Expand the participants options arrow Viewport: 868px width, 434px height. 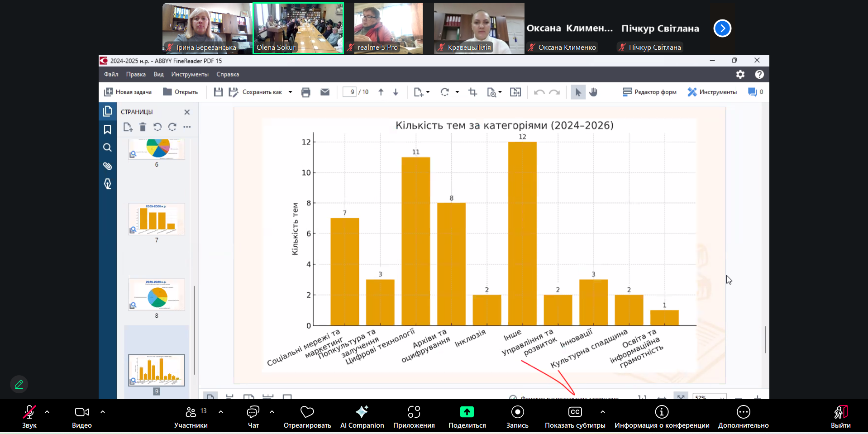point(221,412)
